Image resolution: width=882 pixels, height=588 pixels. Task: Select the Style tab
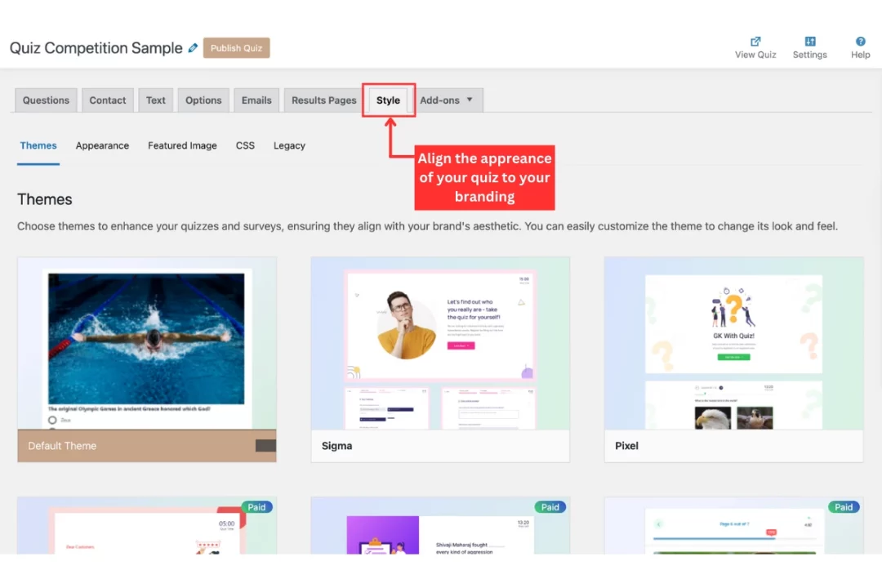[388, 100]
